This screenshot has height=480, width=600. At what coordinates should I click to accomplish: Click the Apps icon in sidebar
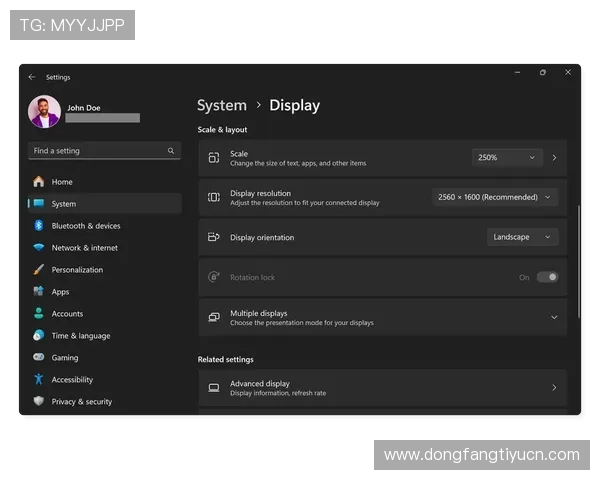[39, 292]
